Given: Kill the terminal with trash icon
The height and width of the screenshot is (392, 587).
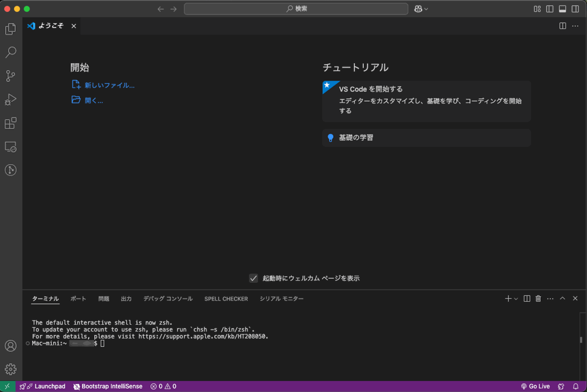Looking at the screenshot, I should (x=538, y=299).
